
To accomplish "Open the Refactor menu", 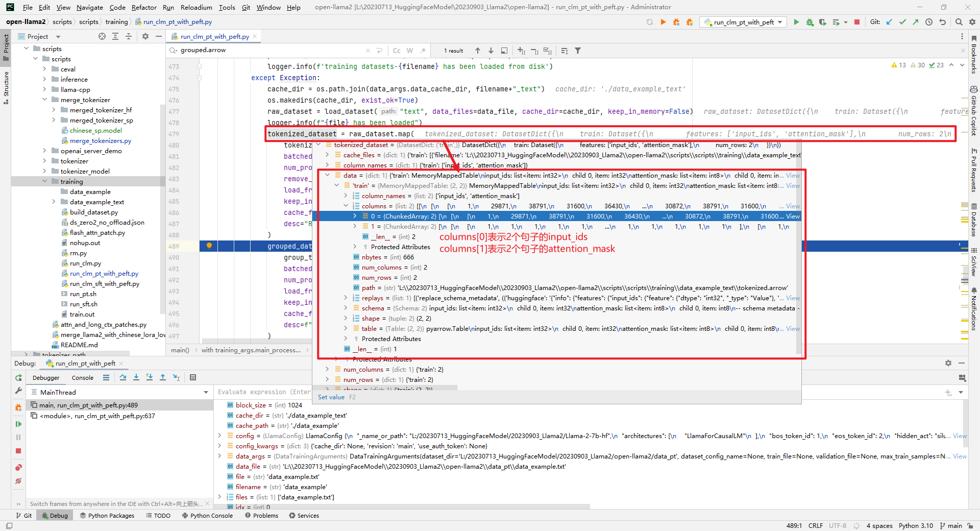I will (x=144, y=7).
